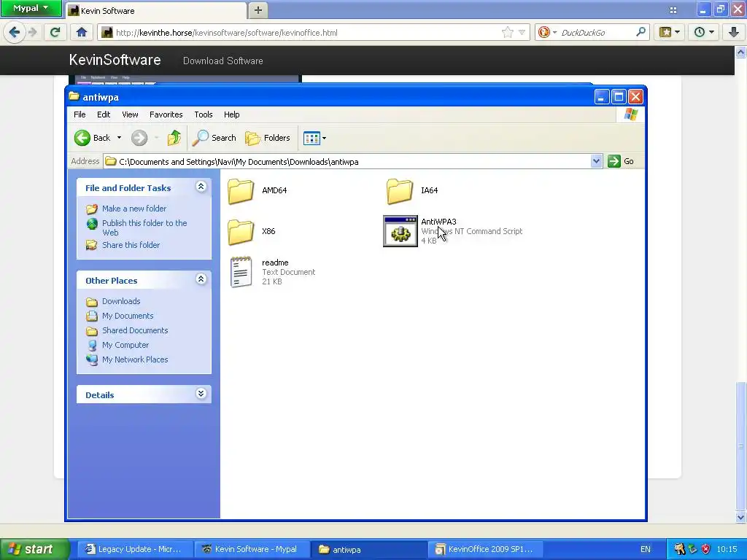Go up one folder level
This screenshot has height=560, width=747.
[174, 138]
